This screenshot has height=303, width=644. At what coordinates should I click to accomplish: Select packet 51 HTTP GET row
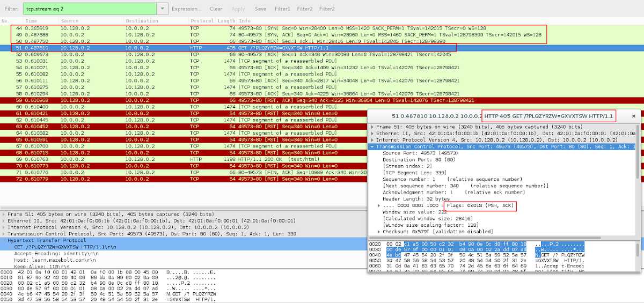click(x=322, y=48)
